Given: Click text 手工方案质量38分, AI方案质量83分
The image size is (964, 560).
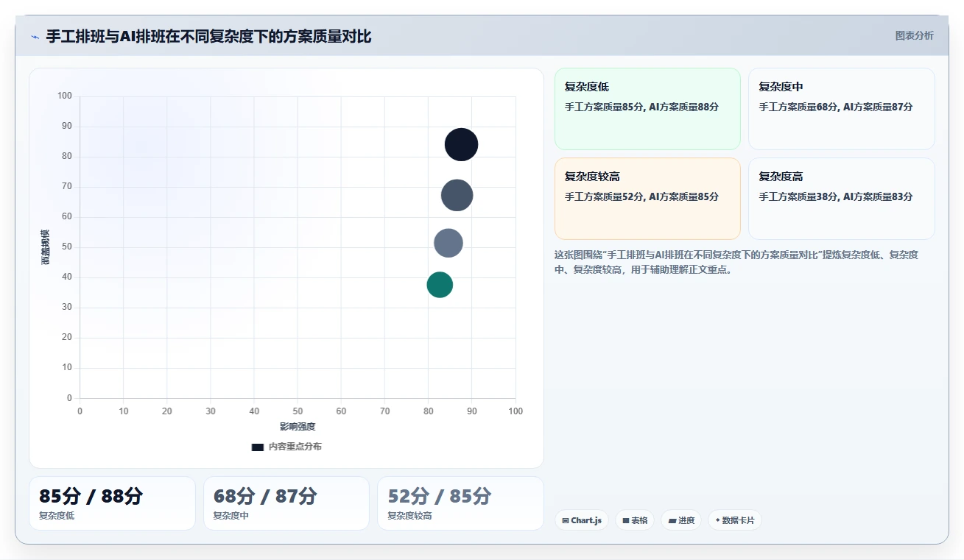Looking at the screenshot, I should 836,196.
